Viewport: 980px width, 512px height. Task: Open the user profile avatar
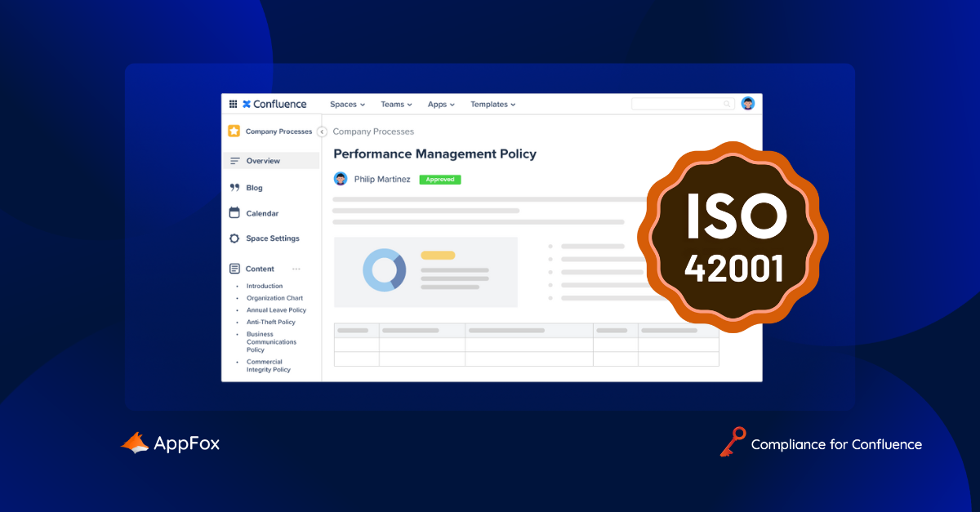coord(747,104)
